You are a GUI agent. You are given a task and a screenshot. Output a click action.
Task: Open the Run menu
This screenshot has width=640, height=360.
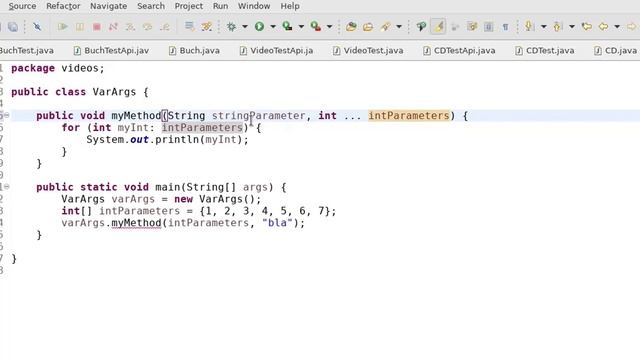point(220,6)
